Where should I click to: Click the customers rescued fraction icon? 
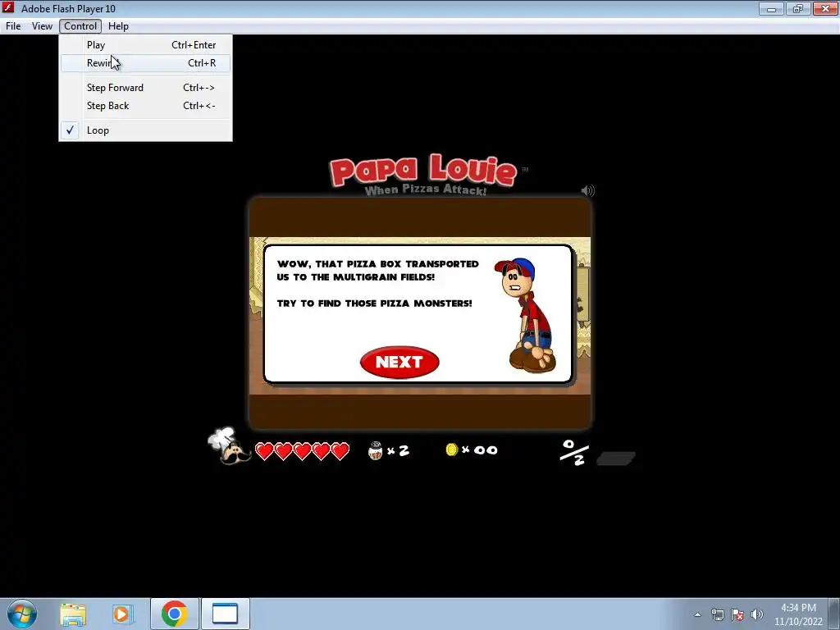(x=574, y=453)
